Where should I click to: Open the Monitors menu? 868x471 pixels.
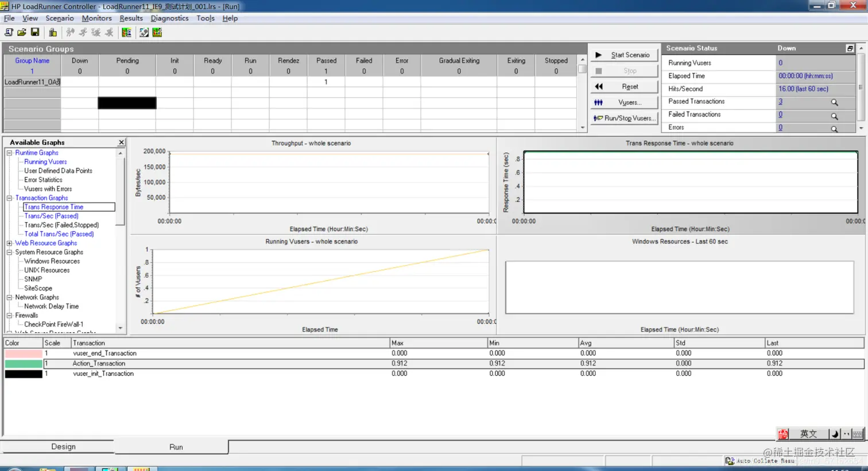[96, 18]
